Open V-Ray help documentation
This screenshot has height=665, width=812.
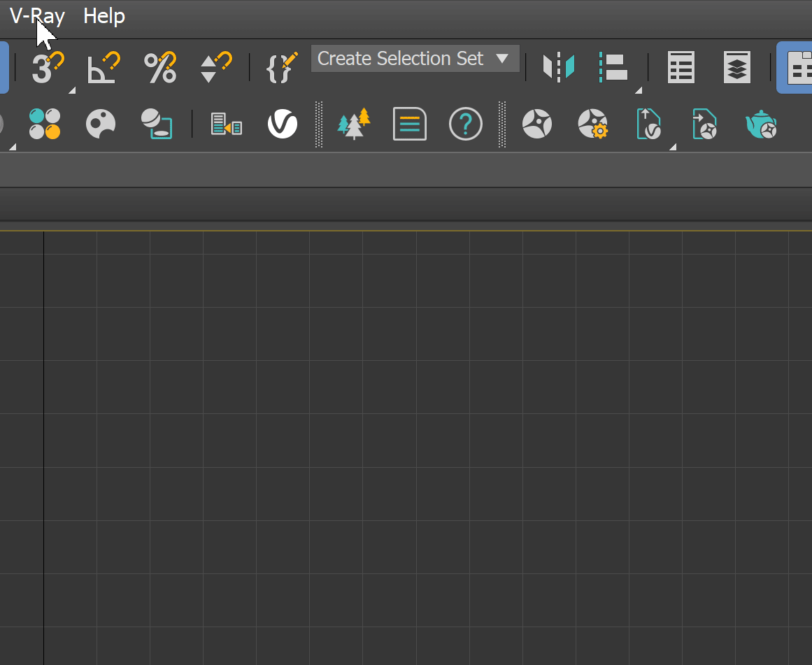tap(465, 124)
